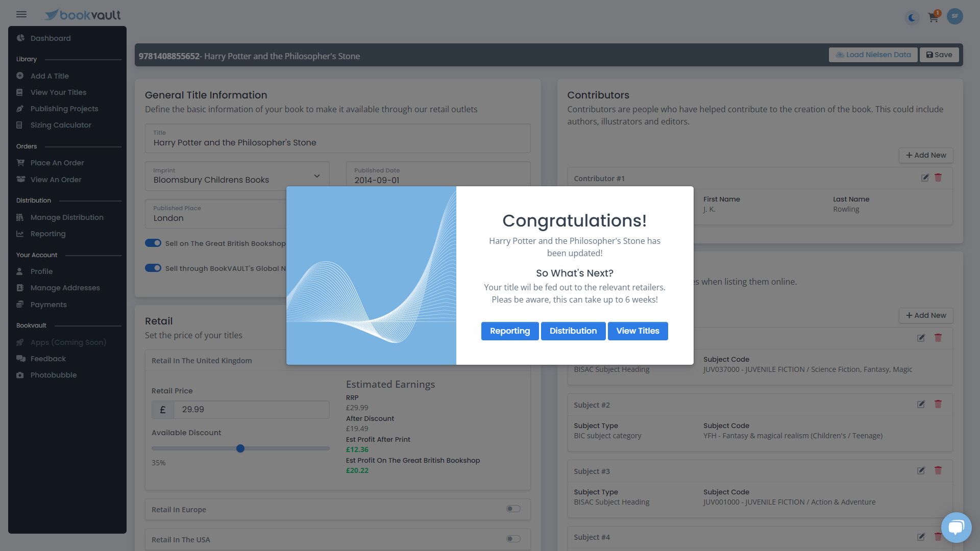Click the Save button

[939, 55]
